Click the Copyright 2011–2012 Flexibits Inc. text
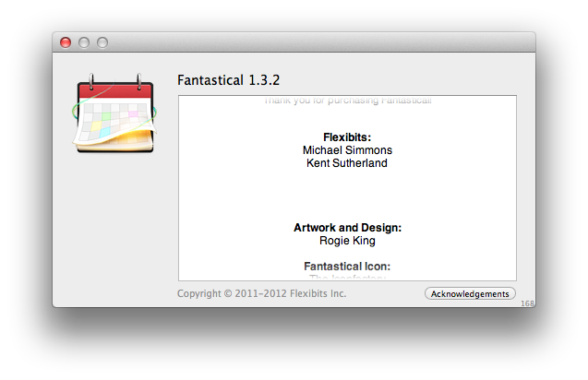This screenshot has height=380, width=588. click(261, 293)
